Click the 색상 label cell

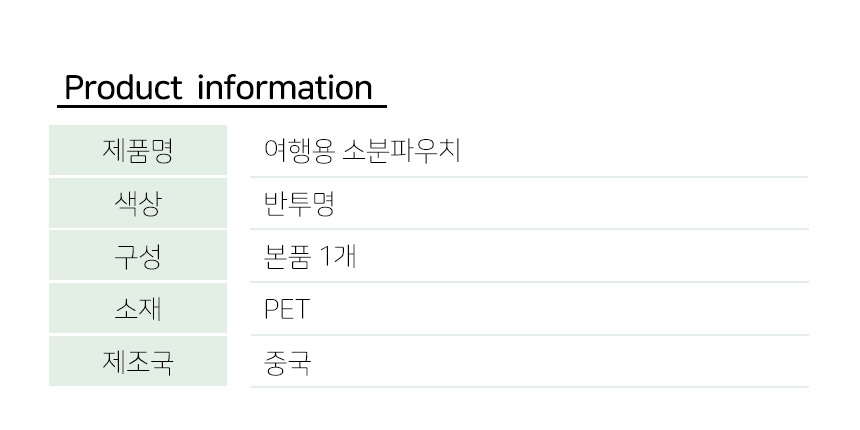coord(138,204)
